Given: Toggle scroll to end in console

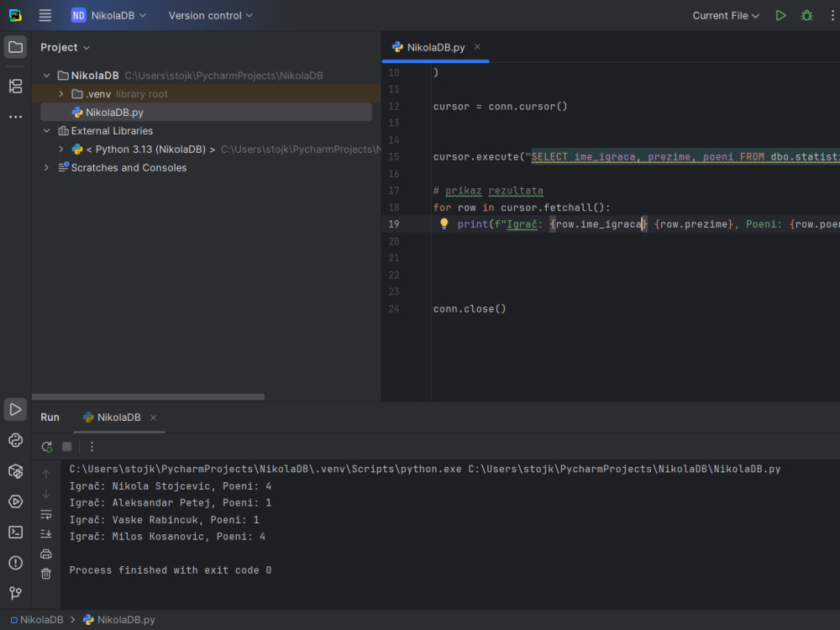Looking at the screenshot, I should 46,533.
